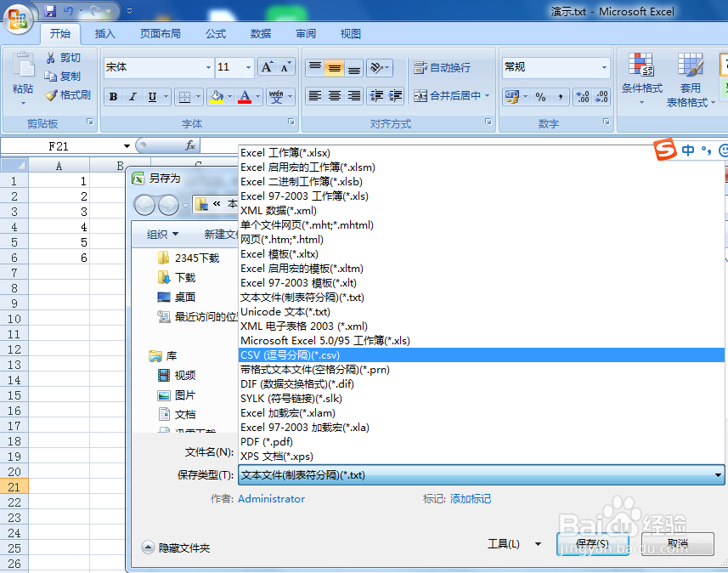Choose PDF (*.pdf) file type

[482, 441]
